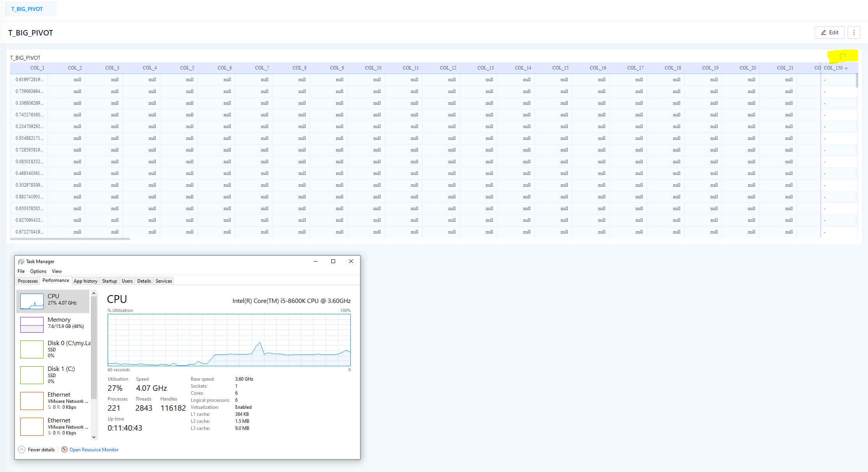This screenshot has height=472, width=868.
Task: Open the three-dot options menu
Action: [854, 32]
